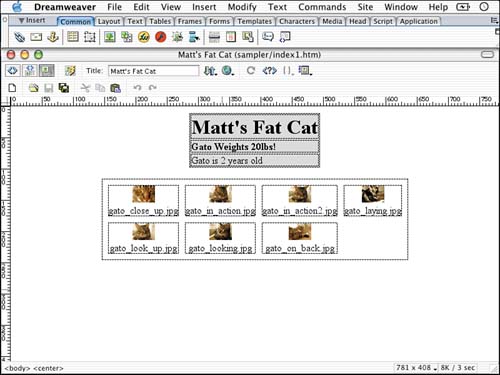The width and height of the screenshot is (500, 375).
Task: Toggle toolbar pill button in document title bar
Action: (487, 54)
